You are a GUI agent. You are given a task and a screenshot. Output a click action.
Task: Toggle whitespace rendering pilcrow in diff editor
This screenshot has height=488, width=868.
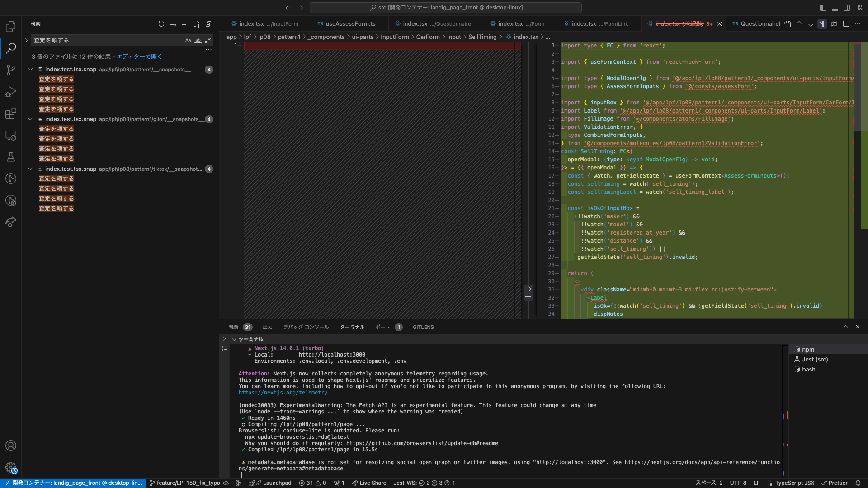tap(822, 24)
